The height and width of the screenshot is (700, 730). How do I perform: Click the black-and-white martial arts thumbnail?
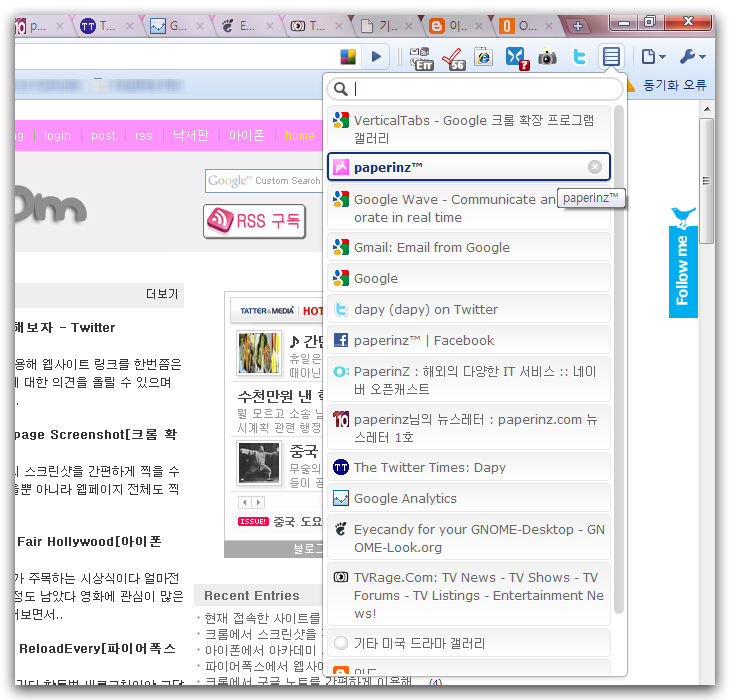click(259, 464)
